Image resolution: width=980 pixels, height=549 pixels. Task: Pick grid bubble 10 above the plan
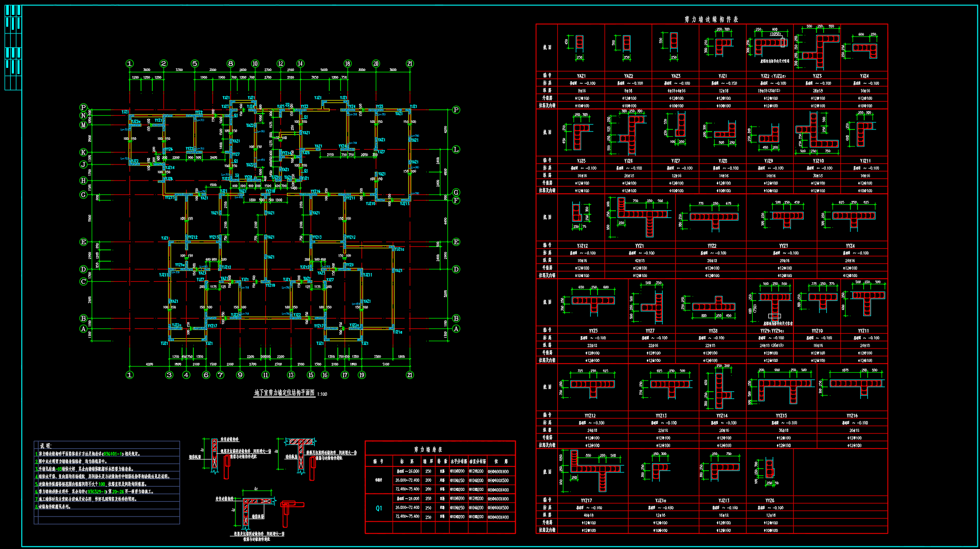(255, 64)
